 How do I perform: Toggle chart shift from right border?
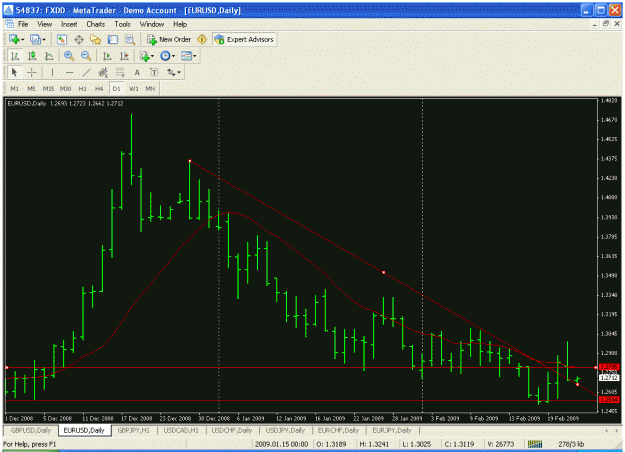[124, 56]
